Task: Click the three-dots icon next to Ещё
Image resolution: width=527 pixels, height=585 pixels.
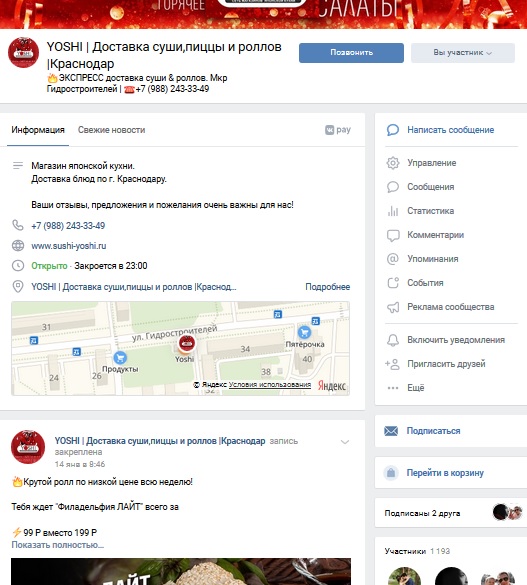Action: point(393,388)
